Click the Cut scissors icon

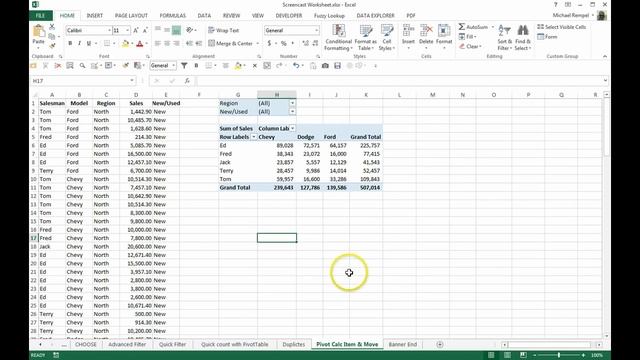[x=52, y=27]
